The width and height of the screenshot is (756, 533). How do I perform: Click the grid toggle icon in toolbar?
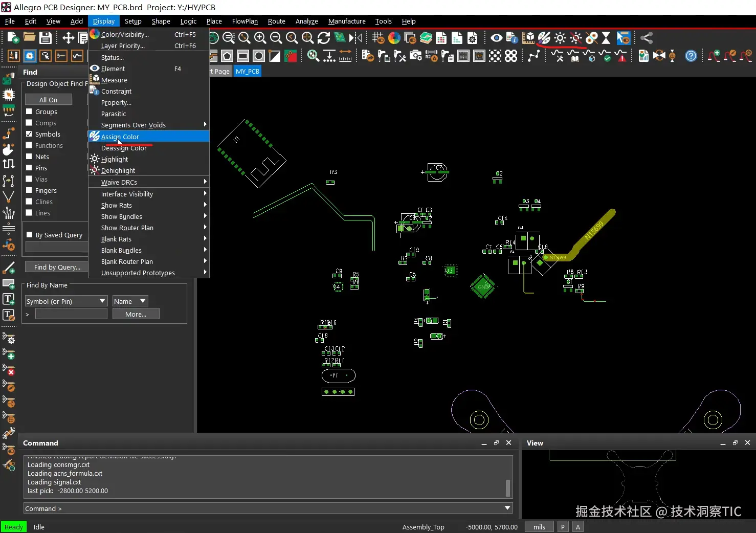click(378, 37)
